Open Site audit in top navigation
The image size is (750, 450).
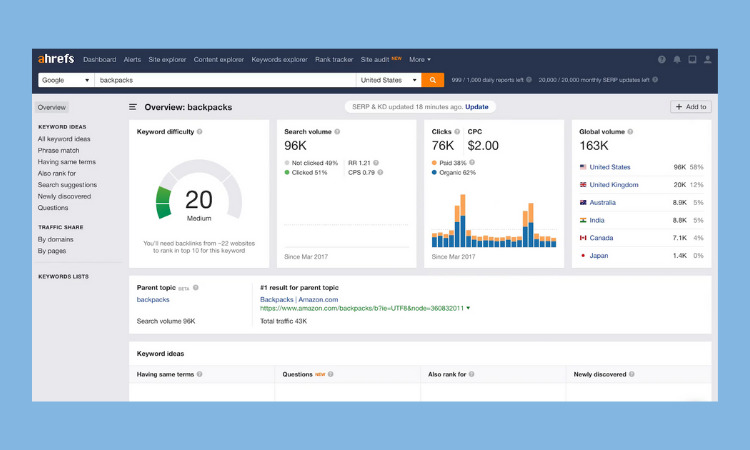tap(375, 59)
